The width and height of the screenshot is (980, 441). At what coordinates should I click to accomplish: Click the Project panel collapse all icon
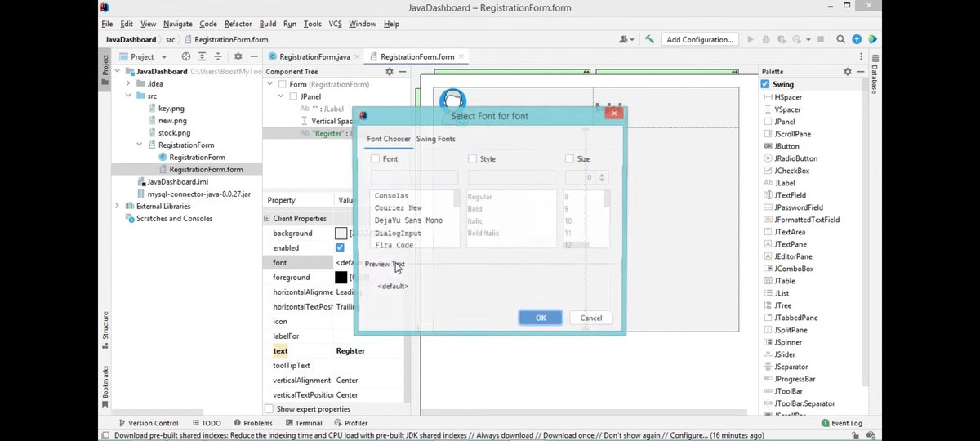pos(217,56)
